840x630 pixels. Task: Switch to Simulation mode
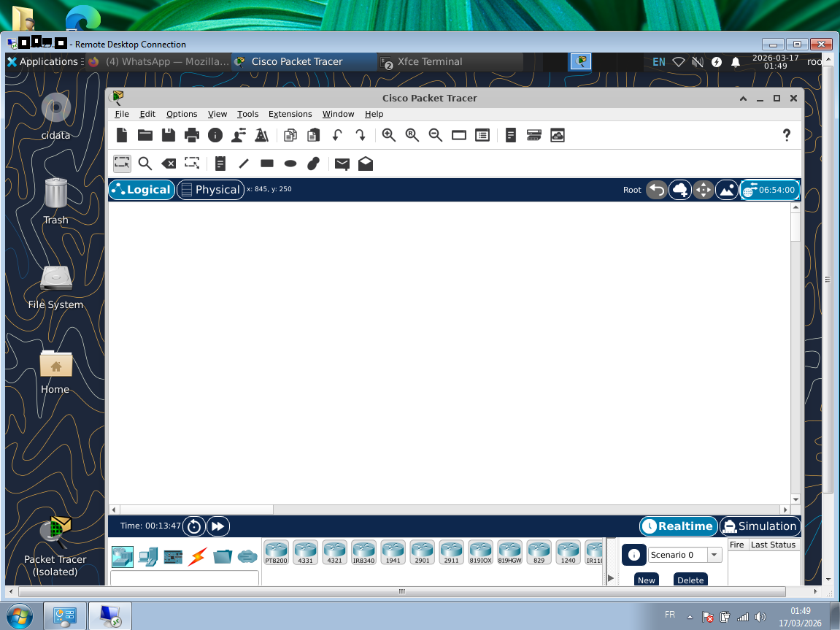click(x=760, y=526)
